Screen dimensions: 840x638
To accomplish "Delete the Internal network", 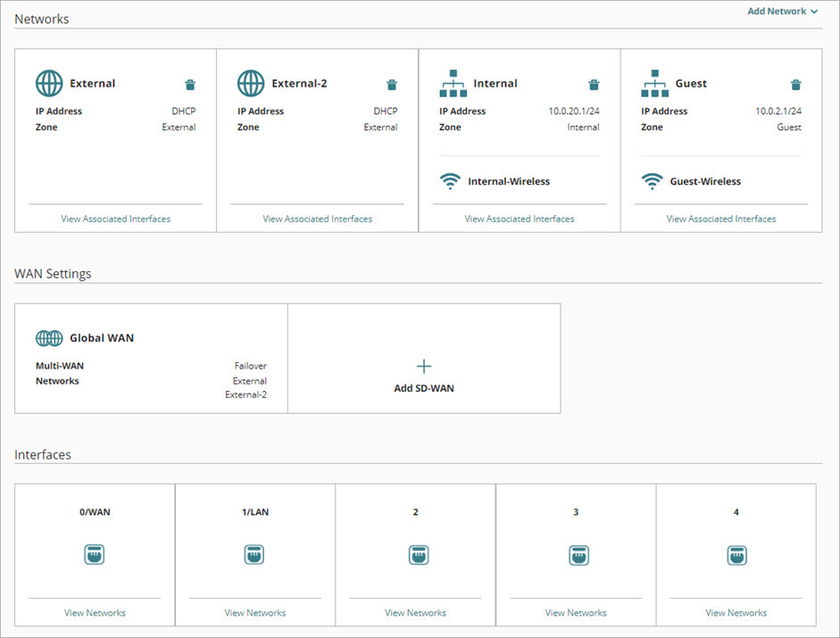I will pos(594,84).
